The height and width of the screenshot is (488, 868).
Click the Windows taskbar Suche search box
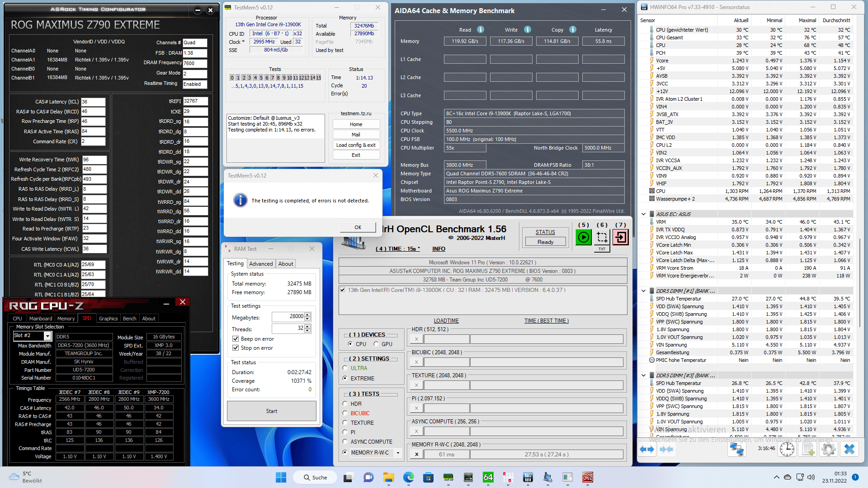point(315,477)
